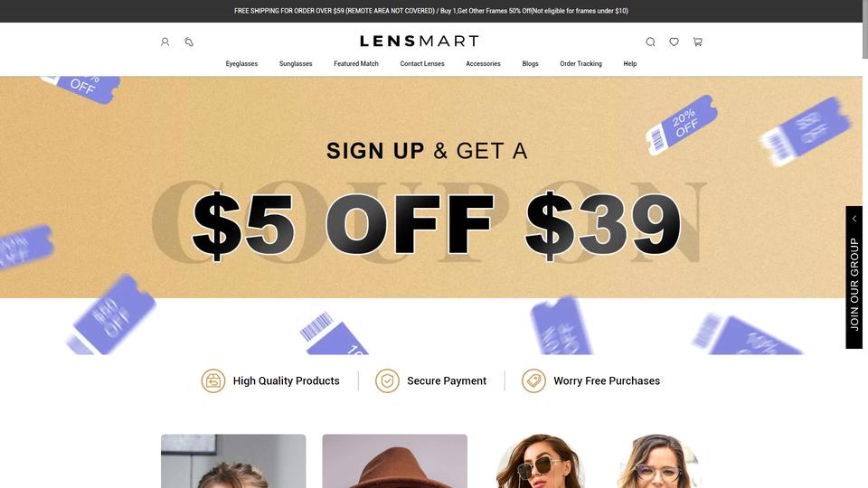Go to Featured Match
The width and height of the screenshot is (868, 488).
(356, 63)
